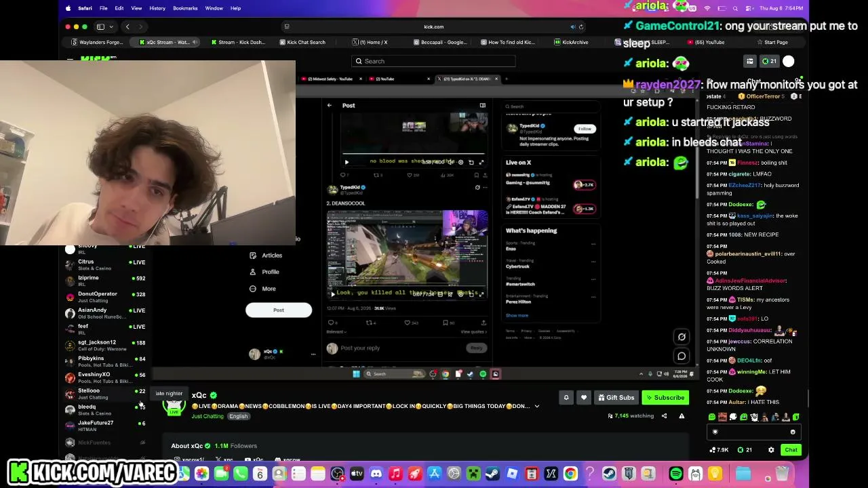
Task: Click Show more under What's happening
Action: pos(517,315)
